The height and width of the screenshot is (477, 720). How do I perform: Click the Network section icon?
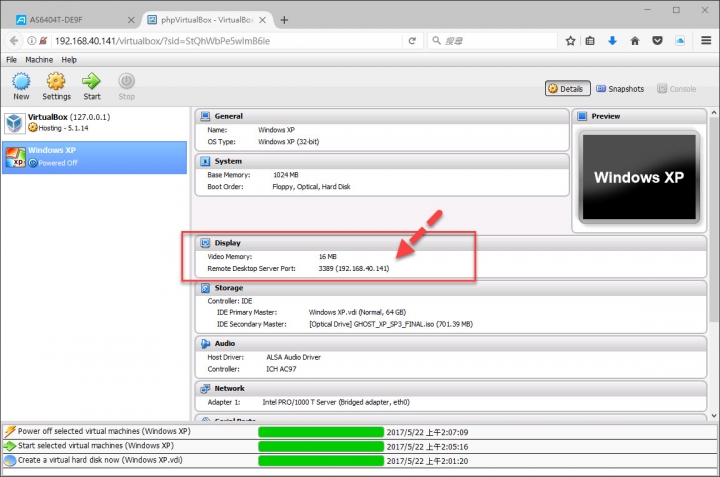pos(205,388)
